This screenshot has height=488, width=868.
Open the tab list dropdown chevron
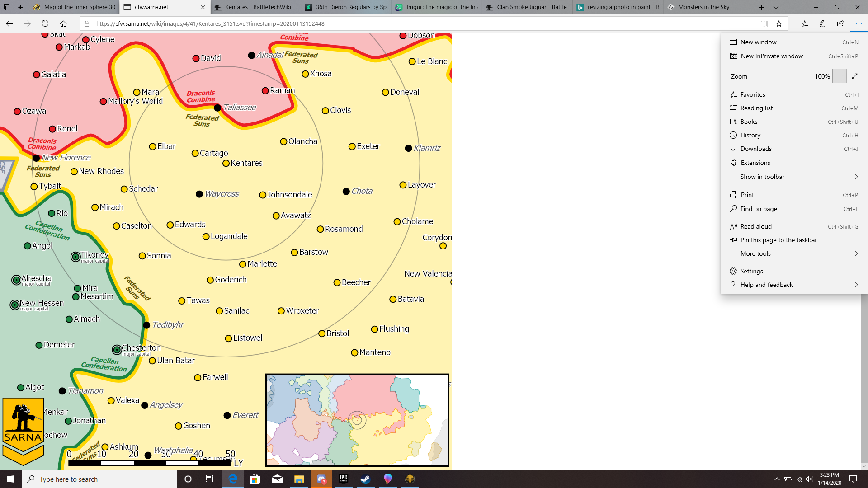point(776,7)
